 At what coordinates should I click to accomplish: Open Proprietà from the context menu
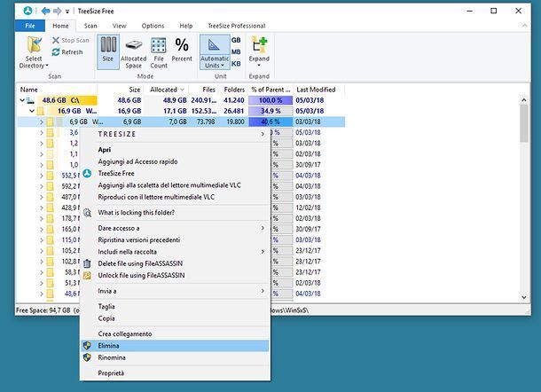(x=175, y=373)
